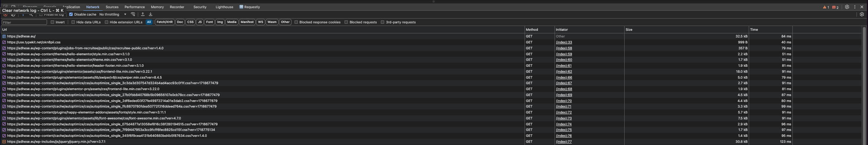Focus the Filter text input field
Viewport: 868px width, 145px height.
tap(24, 22)
